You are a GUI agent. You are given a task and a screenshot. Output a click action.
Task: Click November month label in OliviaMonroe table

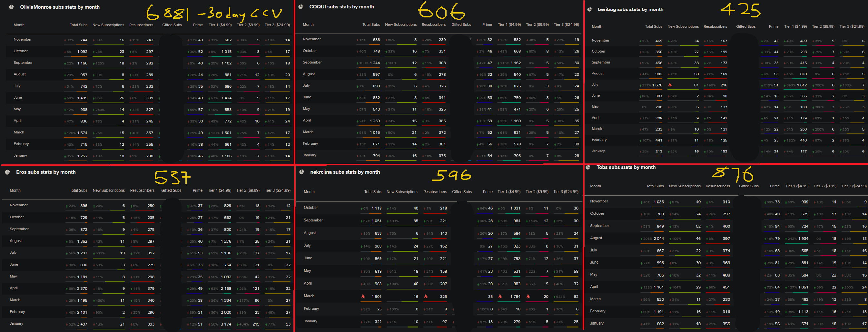click(x=23, y=39)
